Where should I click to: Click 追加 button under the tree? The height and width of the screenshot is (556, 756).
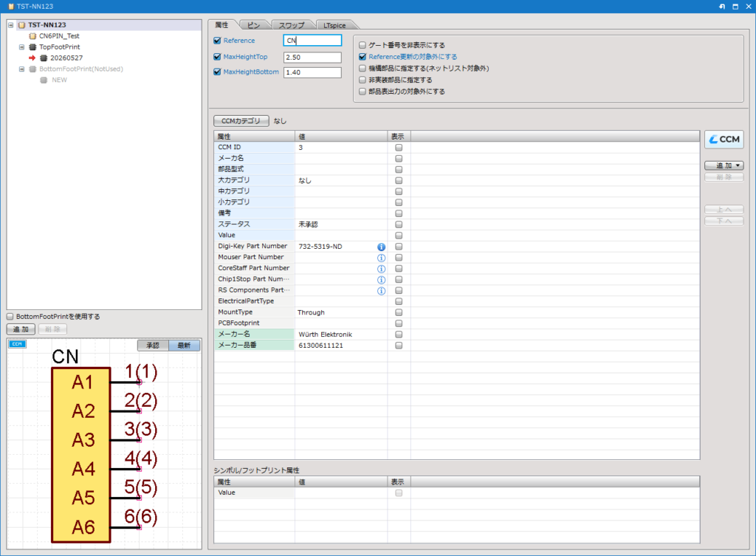21,329
